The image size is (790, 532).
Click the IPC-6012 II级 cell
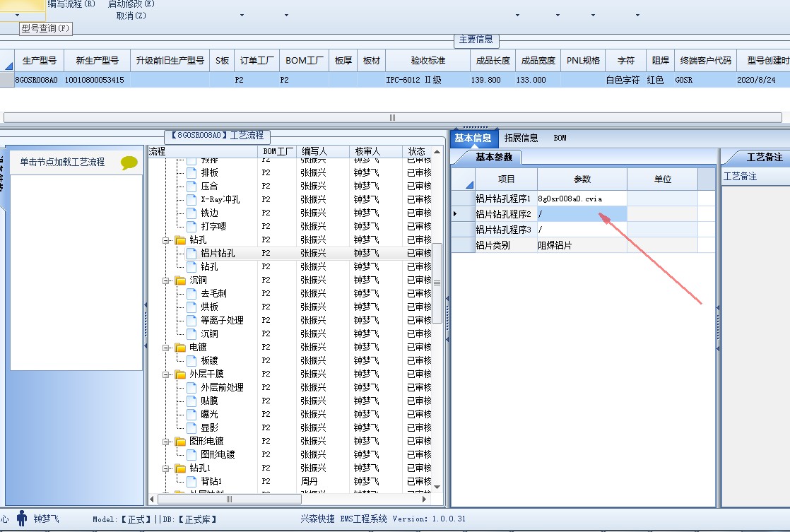point(428,80)
